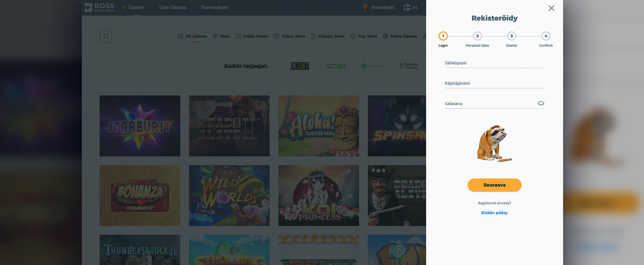The width and height of the screenshot is (644, 265).
Task: Open the Wild Worlds thumbnail
Action: click(229, 196)
